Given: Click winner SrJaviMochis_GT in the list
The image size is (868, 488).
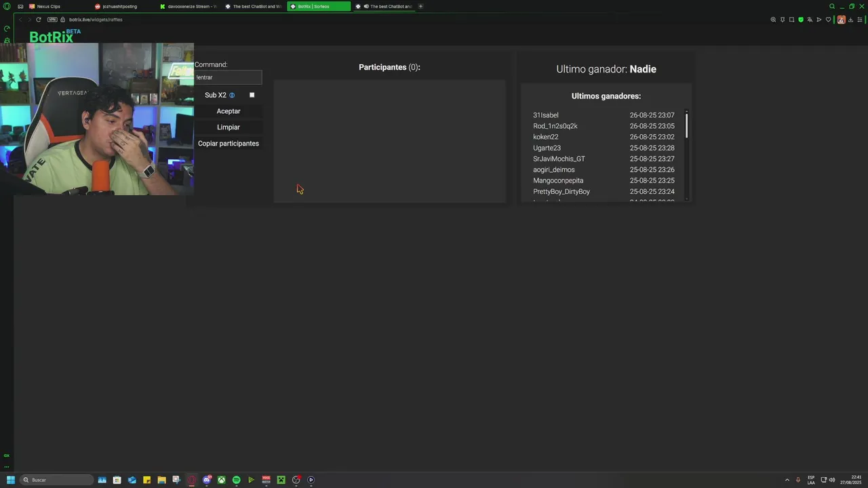Looking at the screenshot, I should 559,159.
